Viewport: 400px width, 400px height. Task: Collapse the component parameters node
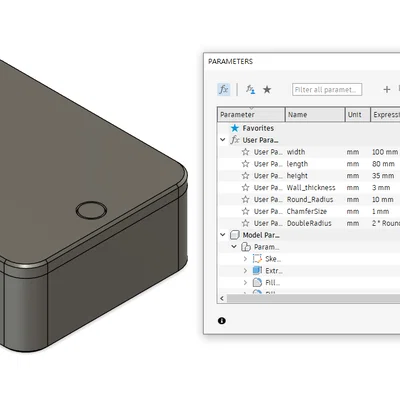234,247
